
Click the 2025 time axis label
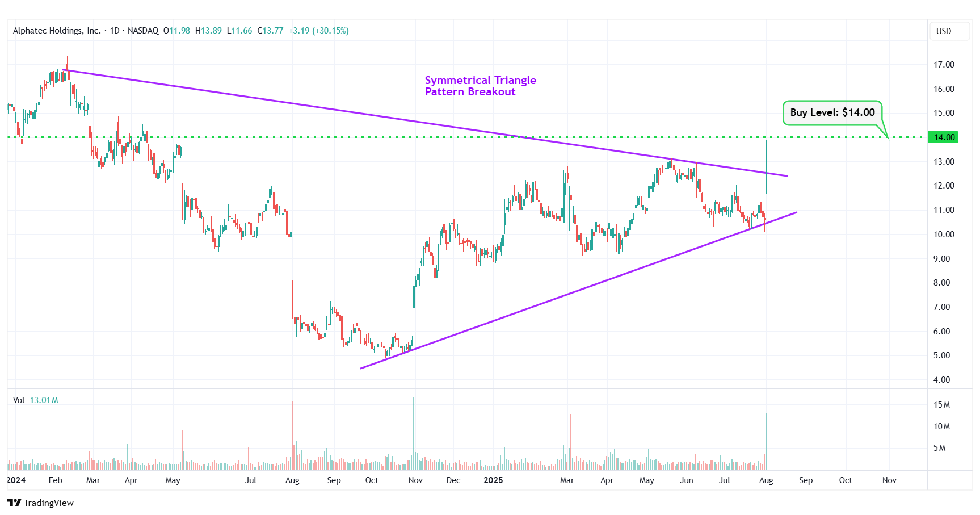tap(493, 480)
